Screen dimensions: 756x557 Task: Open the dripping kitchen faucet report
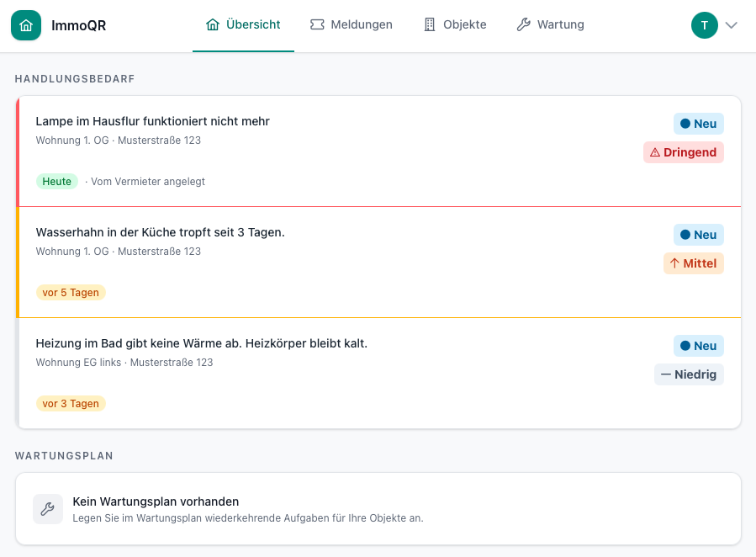click(336, 261)
